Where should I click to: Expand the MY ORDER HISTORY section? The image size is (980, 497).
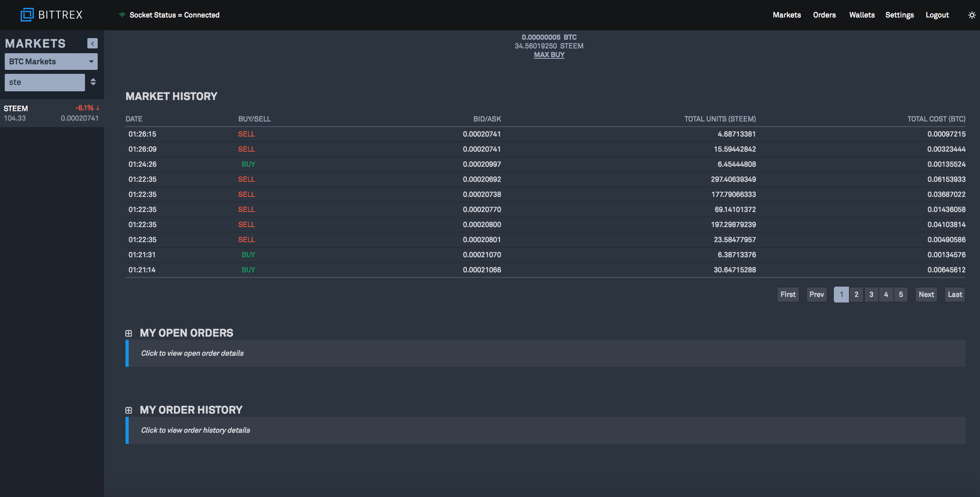tap(128, 409)
